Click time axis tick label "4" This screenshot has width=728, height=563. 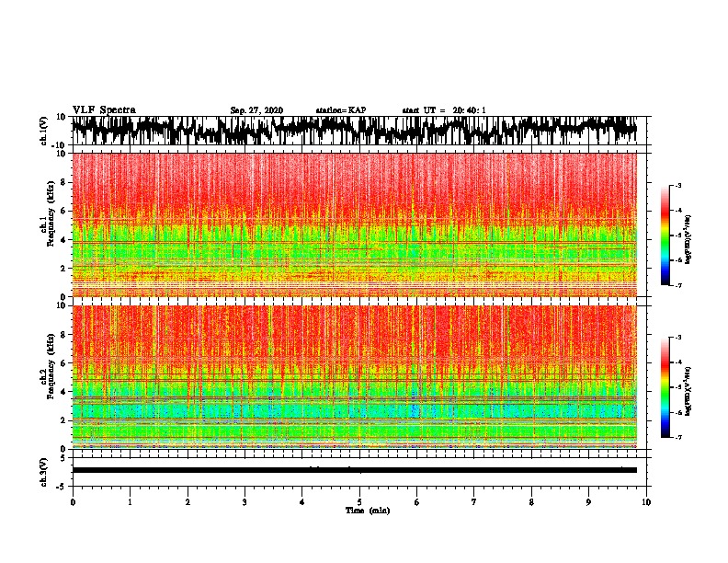click(301, 502)
